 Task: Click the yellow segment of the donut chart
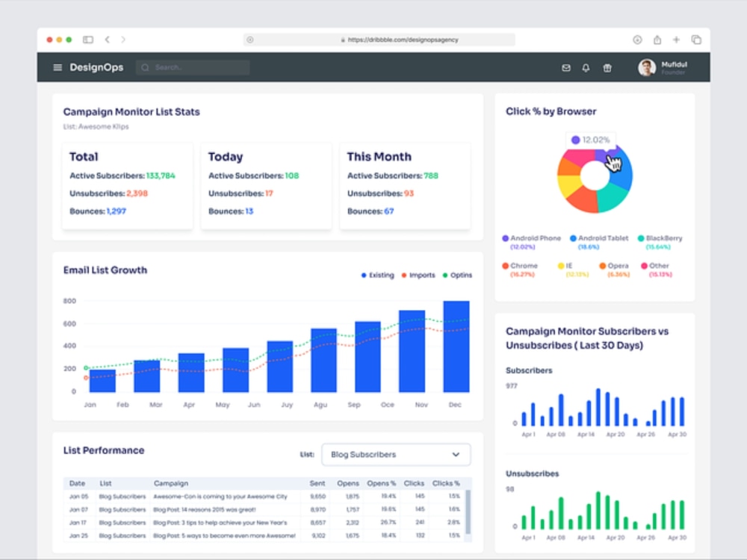point(568,186)
